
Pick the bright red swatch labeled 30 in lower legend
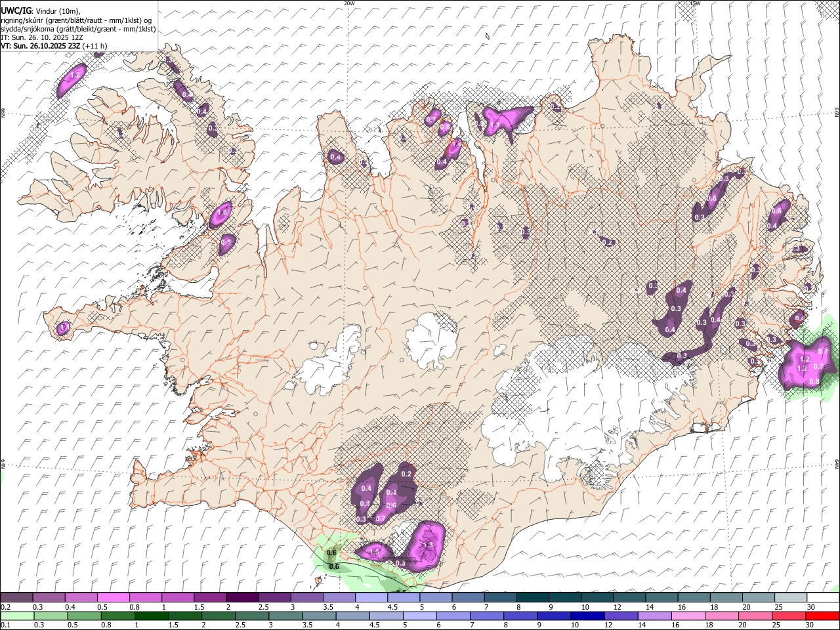click(x=823, y=616)
